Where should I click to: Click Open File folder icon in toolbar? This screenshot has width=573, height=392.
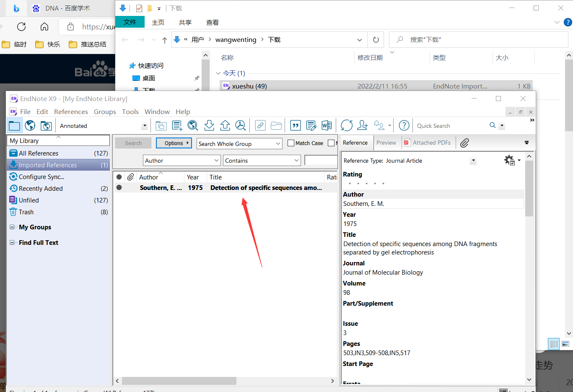click(x=276, y=125)
